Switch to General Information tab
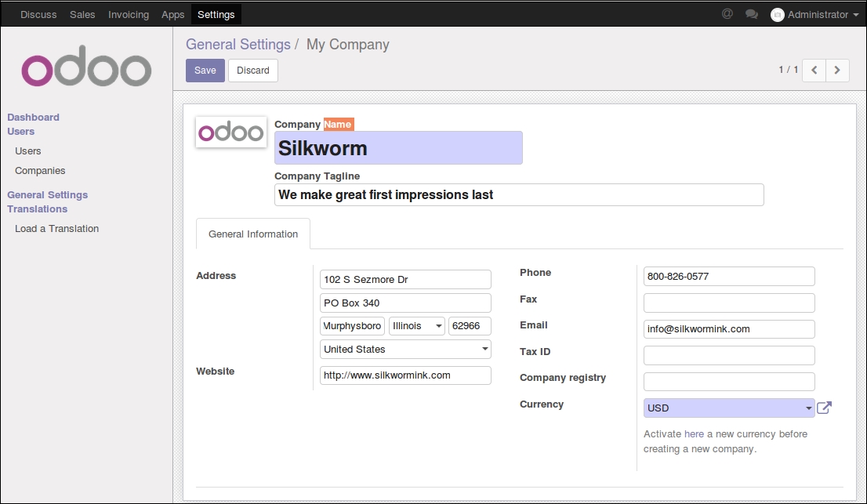Screen dimensions: 867x504 pos(253,234)
